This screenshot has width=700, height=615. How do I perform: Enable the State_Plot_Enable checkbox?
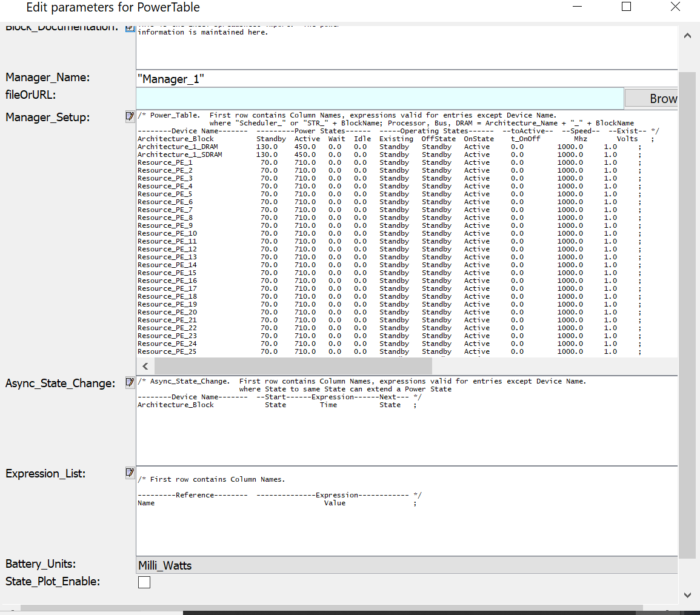(144, 582)
